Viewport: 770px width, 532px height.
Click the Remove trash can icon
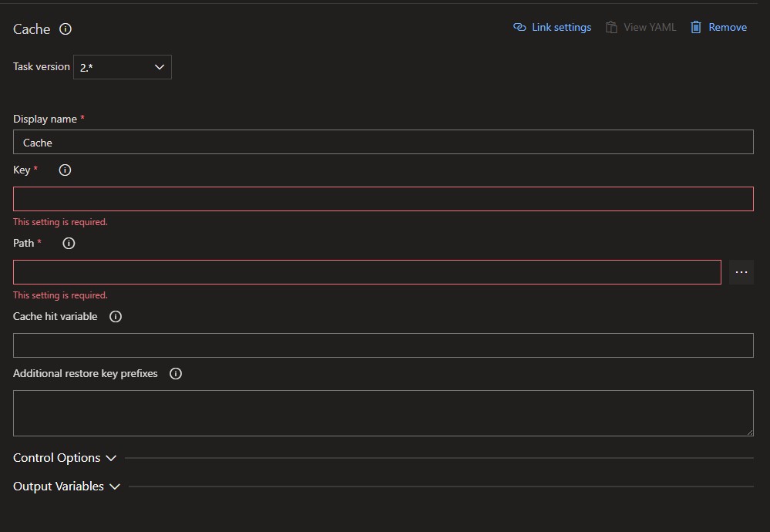(x=696, y=27)
